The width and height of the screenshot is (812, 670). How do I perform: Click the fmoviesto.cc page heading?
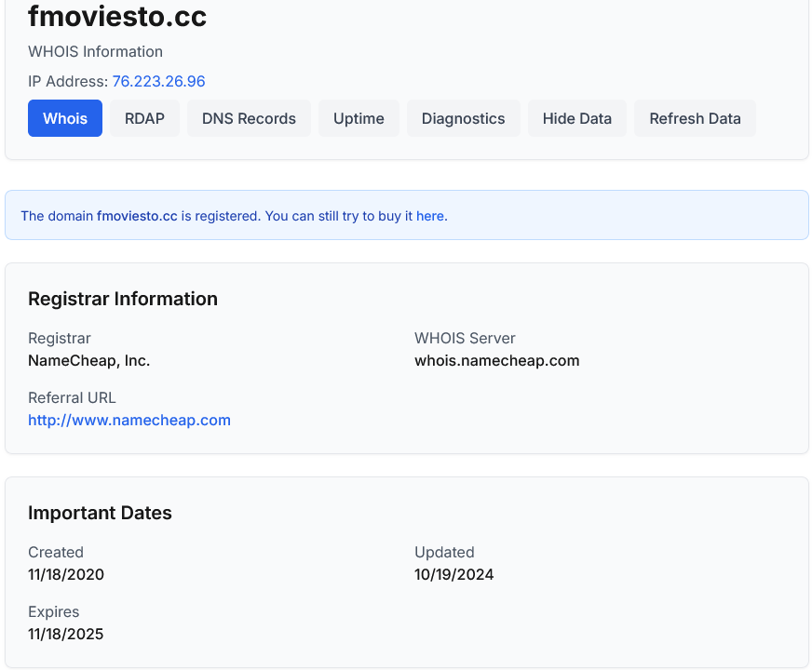coord(117,17)
